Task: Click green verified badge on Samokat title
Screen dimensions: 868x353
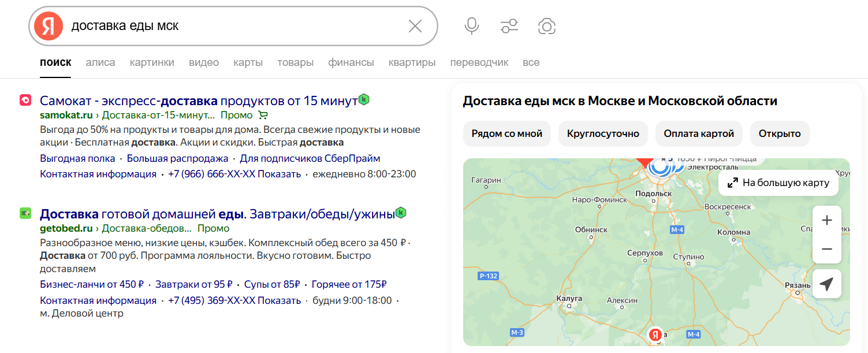Action: (364, 99)
